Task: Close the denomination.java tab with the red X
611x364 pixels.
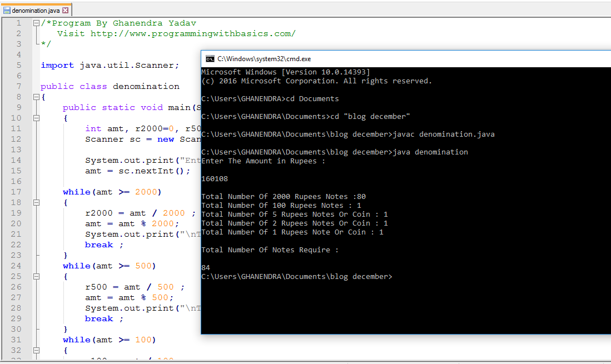Action: [66, 11]
